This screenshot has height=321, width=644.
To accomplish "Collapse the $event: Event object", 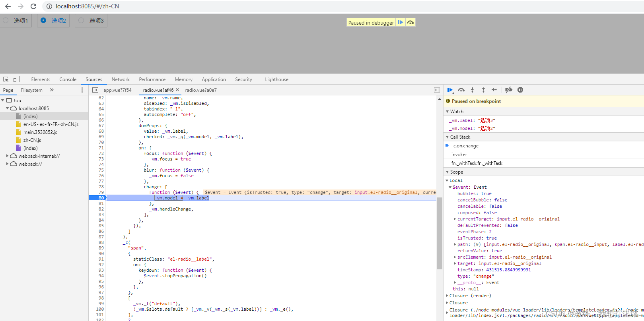I will click(x=450, y=187).
